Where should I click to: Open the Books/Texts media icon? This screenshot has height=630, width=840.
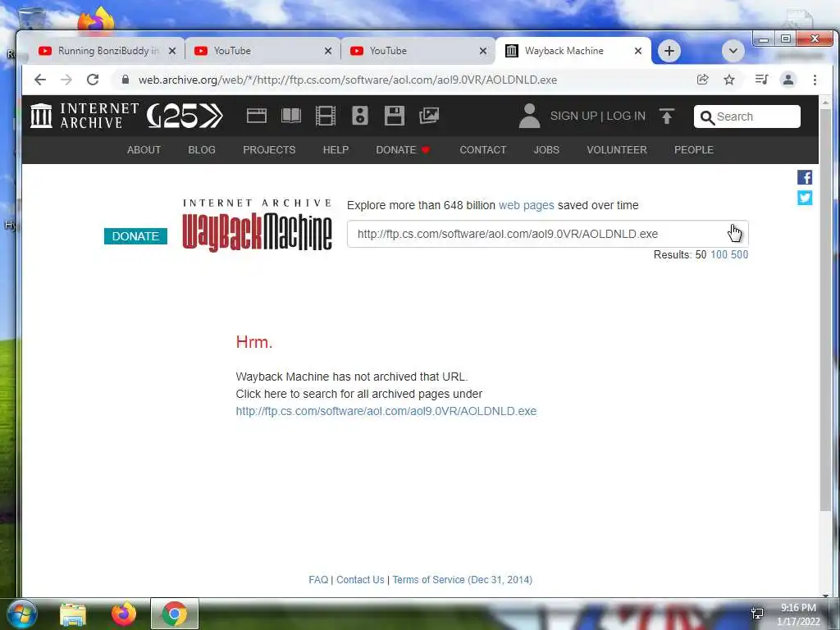(291, 116)
